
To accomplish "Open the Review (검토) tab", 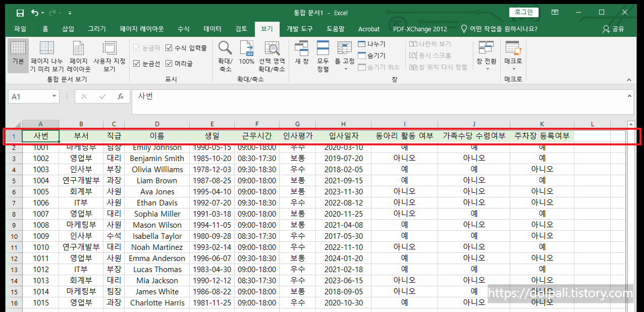I will pyautogui.click(x=241, y=29).
